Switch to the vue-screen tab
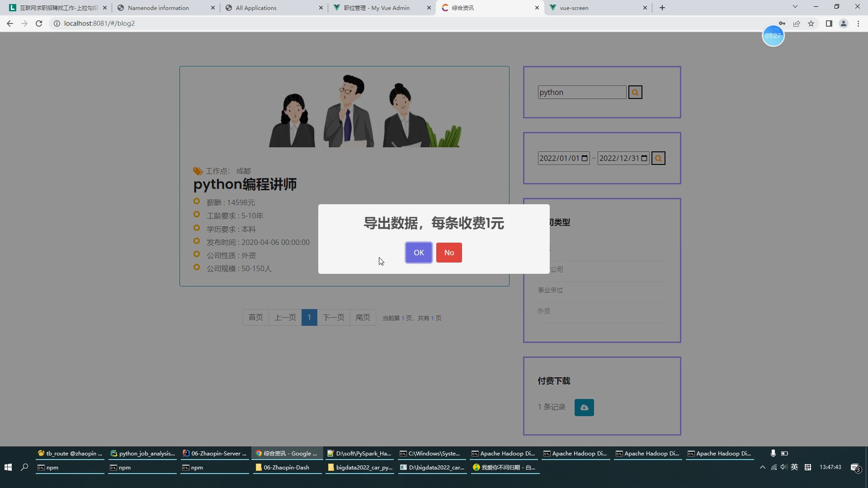The width and height of the screenshot is (868, 488). point(574,8)
